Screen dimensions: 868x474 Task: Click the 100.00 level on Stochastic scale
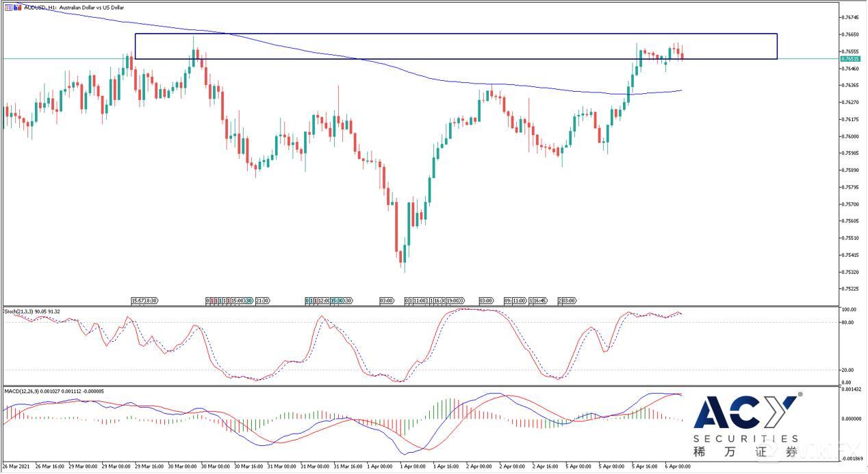pyautogui.click(x=847, y=310)
